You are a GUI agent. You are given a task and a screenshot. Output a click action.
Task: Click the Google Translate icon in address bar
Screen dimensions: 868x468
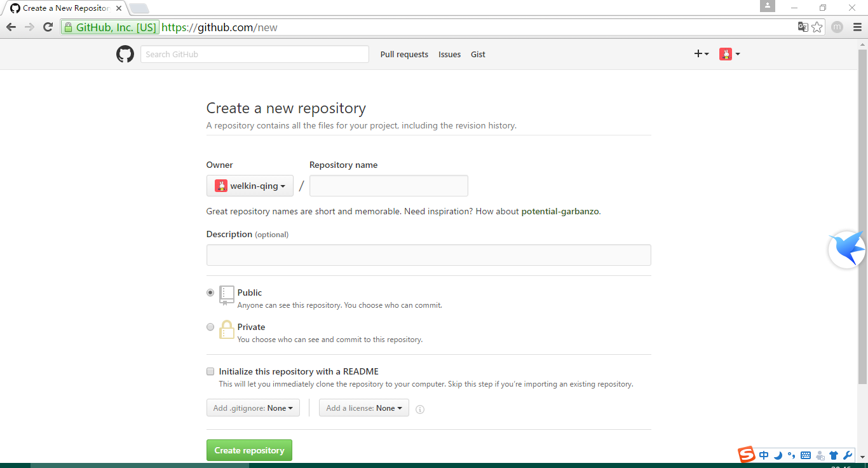coord(803,27)
